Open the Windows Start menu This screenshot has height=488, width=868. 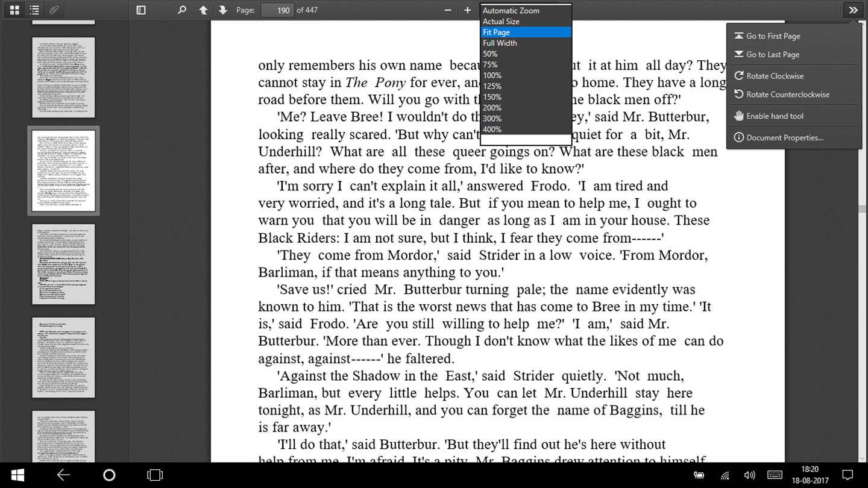click(17, 475)
